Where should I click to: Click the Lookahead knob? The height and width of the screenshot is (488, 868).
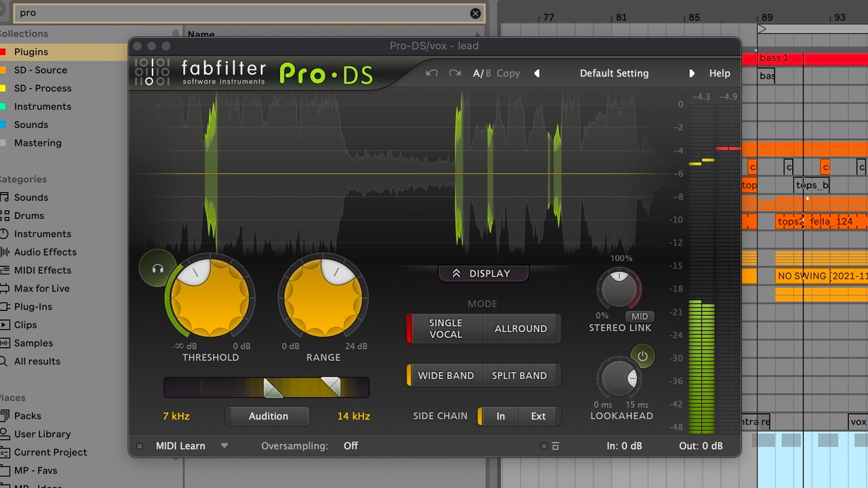click(x=619, y=378)
